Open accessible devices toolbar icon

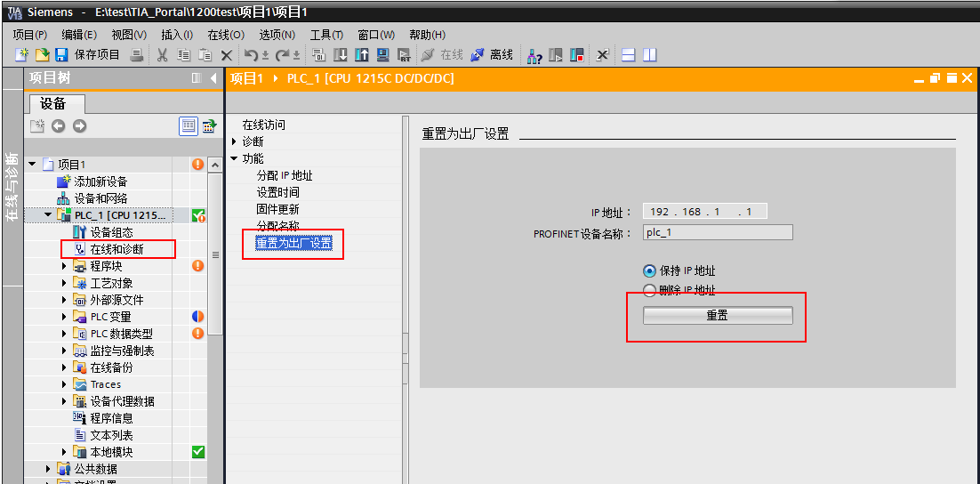click(x=534, y=55)
